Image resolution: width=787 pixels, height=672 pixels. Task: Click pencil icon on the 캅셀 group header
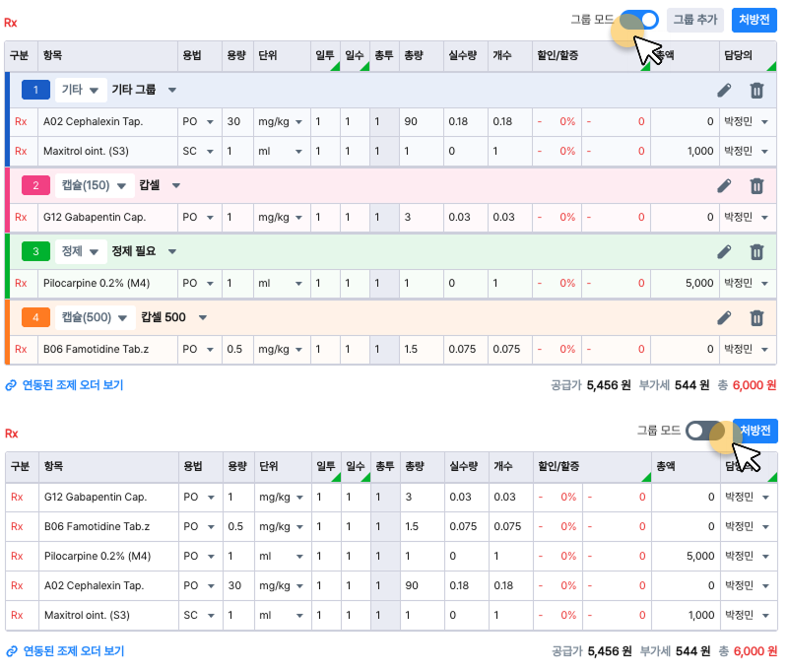coord(724,186)
